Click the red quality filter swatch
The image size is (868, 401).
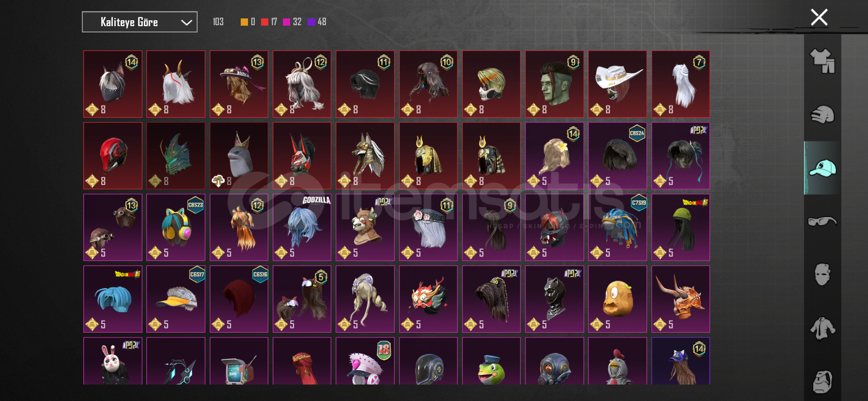264,22
